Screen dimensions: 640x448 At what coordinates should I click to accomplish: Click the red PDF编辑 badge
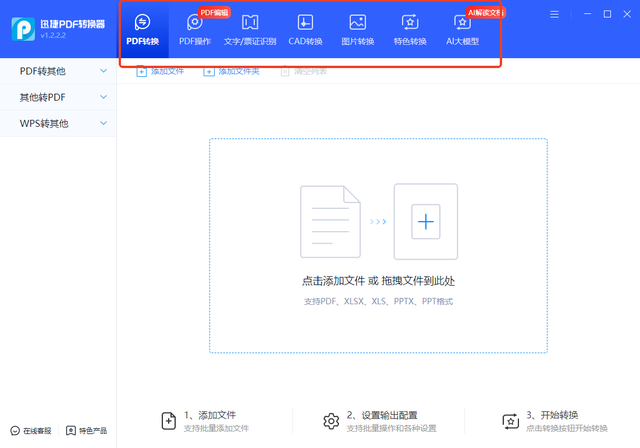(x=214, y=13)
